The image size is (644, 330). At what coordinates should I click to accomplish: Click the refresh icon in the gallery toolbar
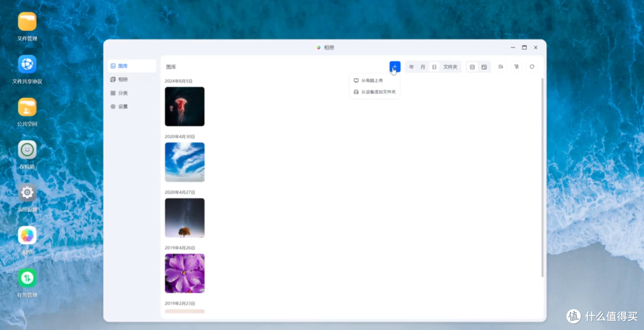tap(532, 67)
